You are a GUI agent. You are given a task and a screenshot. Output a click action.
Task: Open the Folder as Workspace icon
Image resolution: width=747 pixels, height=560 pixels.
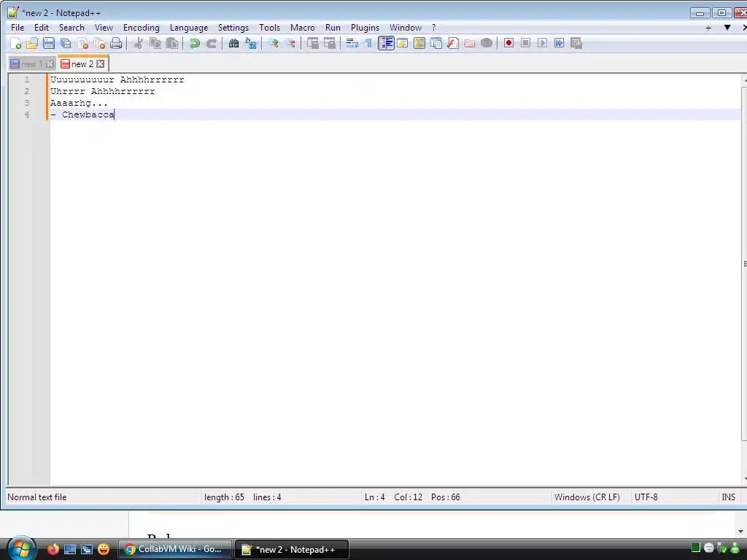pos(470,43)
